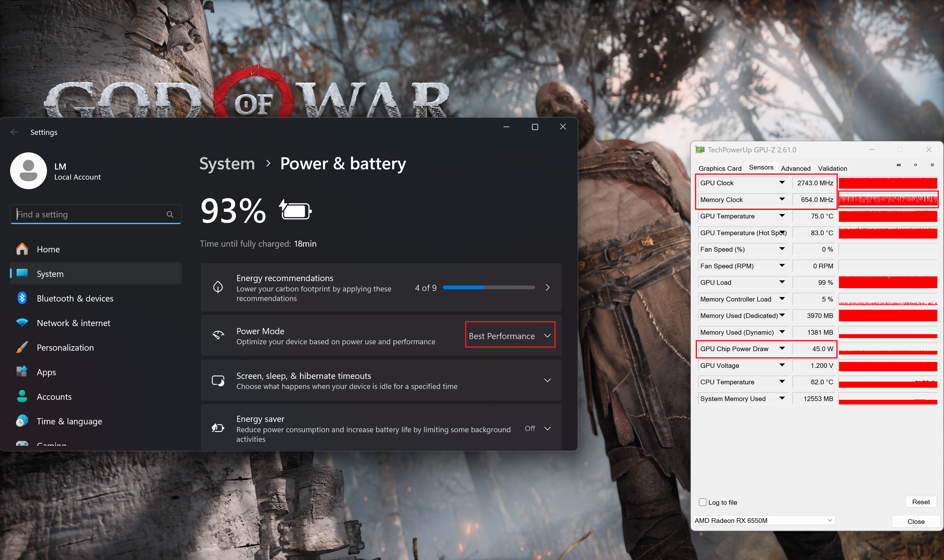Open Personalization settings category
Image resolution: width=944 pixels, height=560 pixels.
pyautogui.click(x=95, y=347)
